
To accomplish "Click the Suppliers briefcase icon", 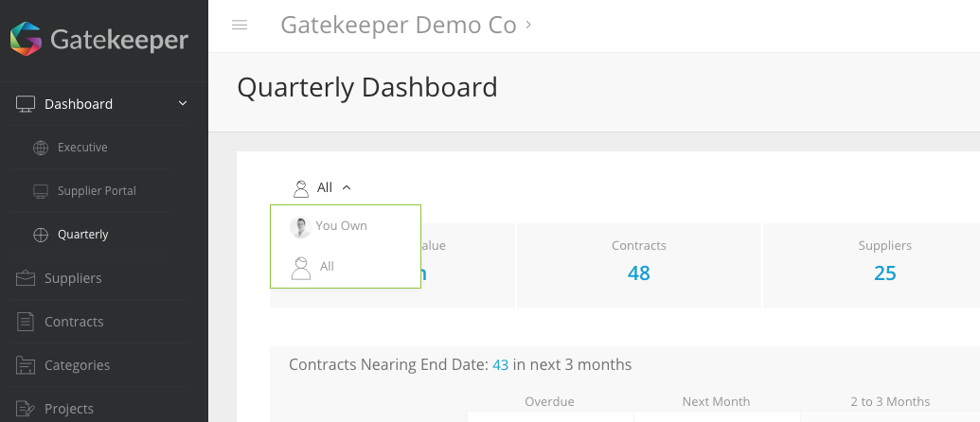I will pos(26,278).
